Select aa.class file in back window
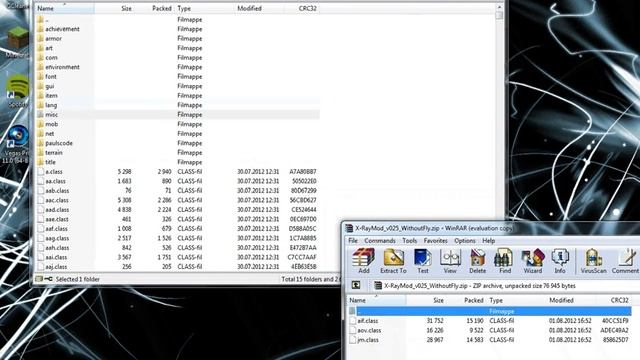Viewport: 640px width, 360px height. click(x=178, y=181)
